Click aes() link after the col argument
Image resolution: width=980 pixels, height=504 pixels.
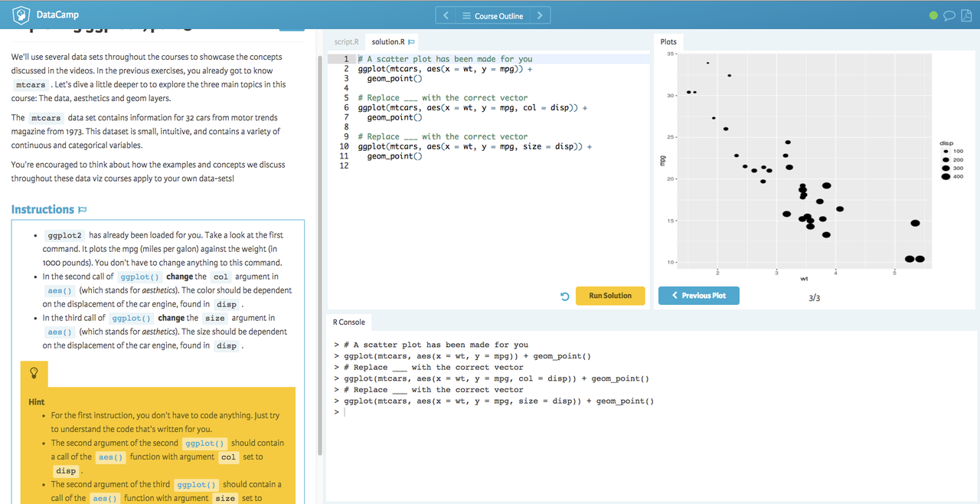[x=60, y=291]
